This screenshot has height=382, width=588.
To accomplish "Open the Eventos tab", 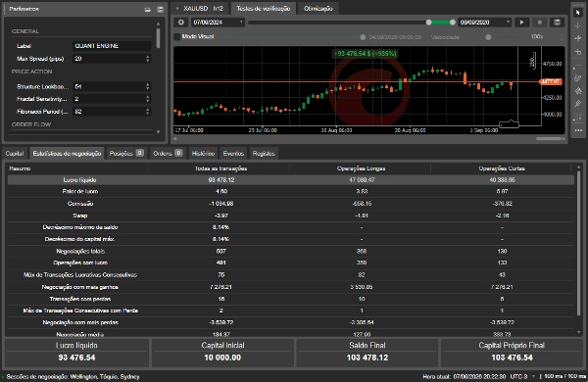I will (x=233, y=154).
